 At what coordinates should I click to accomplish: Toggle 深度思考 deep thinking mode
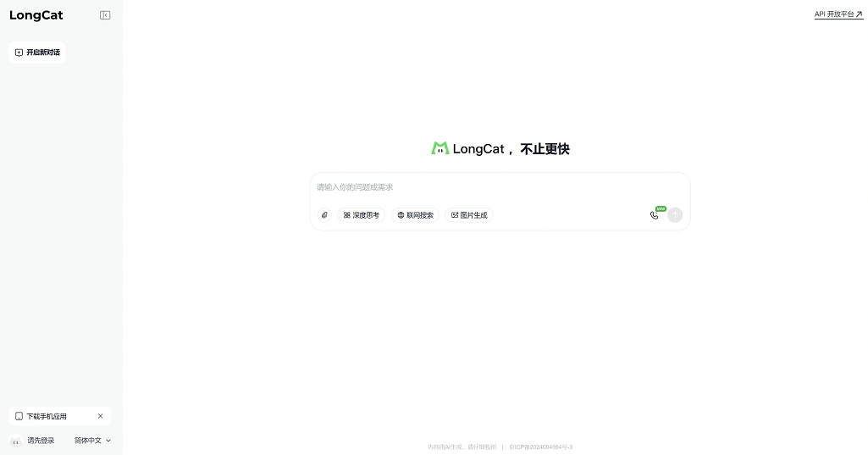pos(362,215)
